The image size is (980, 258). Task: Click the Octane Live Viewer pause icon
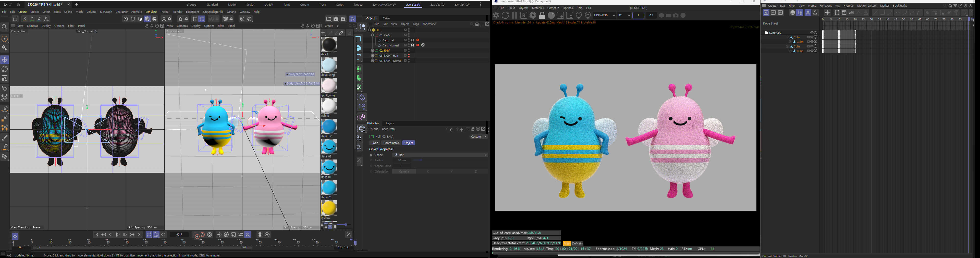[514, 16]
